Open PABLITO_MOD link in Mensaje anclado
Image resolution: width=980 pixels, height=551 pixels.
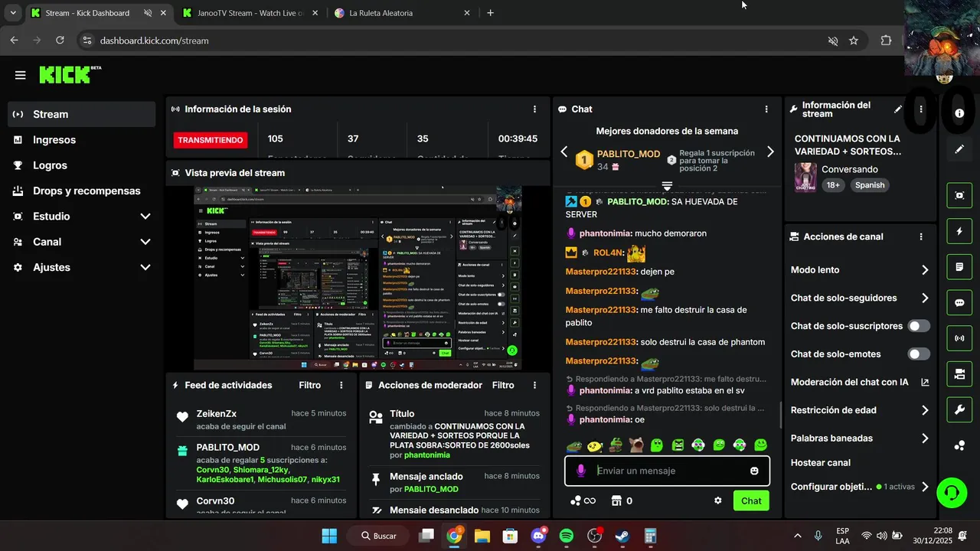click(x=431, y=489)
